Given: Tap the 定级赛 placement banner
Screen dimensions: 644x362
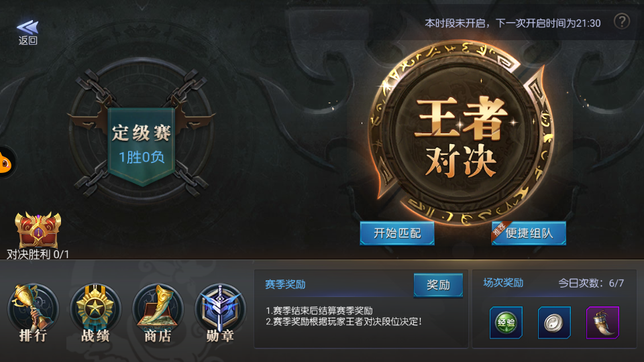Looking at the screenshot, I should 142,145.
